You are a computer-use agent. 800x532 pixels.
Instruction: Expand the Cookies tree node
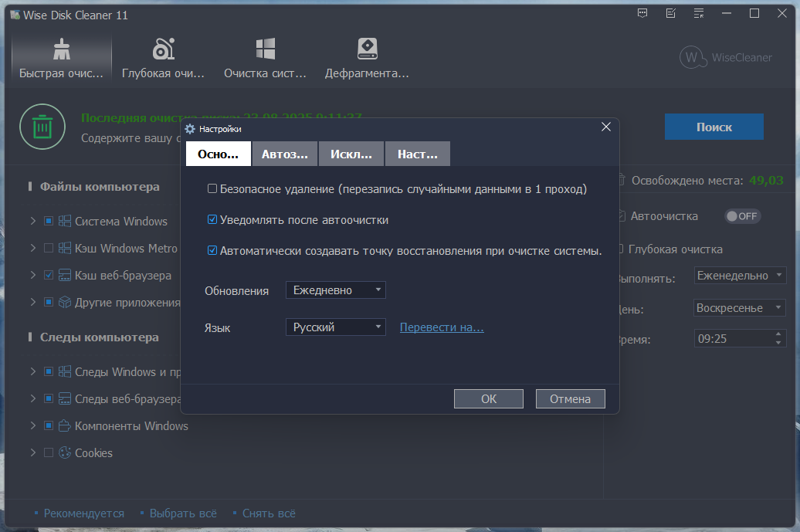[33, 452]
